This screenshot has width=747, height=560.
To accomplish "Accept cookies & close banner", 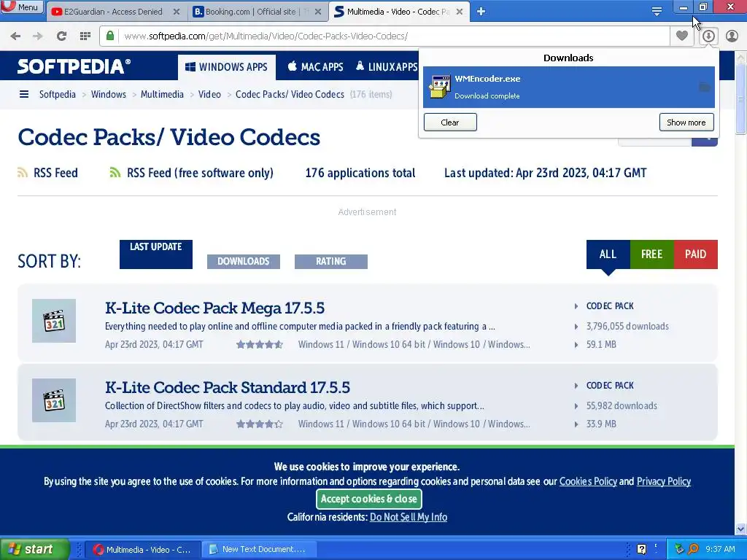I will pos(368,499).
